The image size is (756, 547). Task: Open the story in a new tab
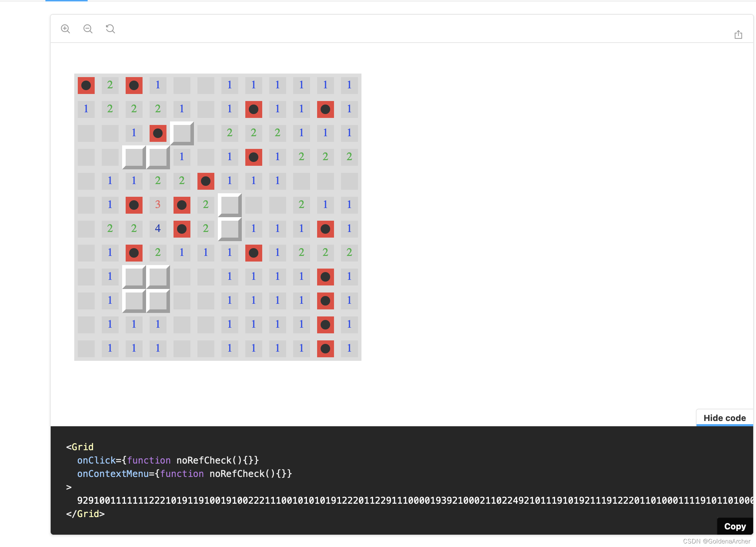[738, 34]
